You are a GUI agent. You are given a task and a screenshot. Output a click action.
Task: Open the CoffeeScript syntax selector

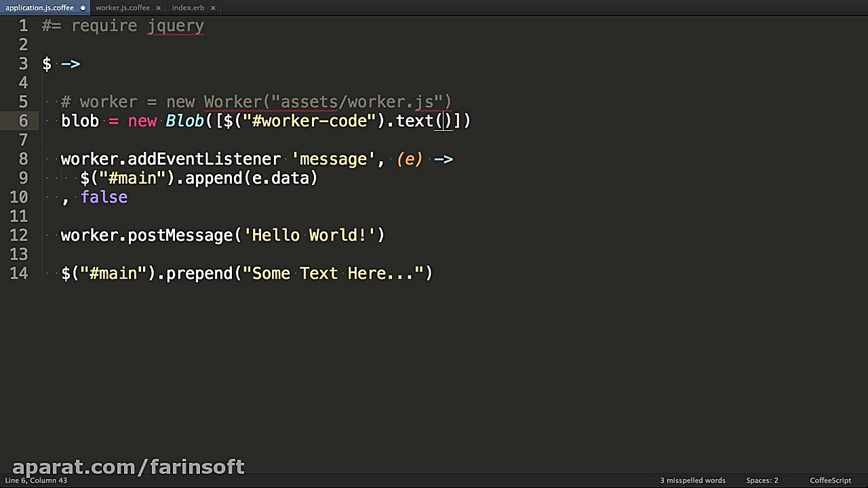[x=830, y=481]
